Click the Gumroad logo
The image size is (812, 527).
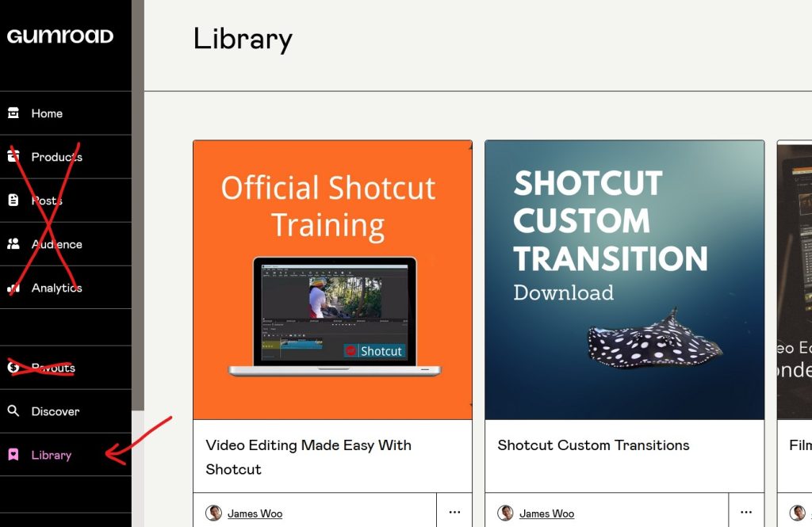click(60, 36)
